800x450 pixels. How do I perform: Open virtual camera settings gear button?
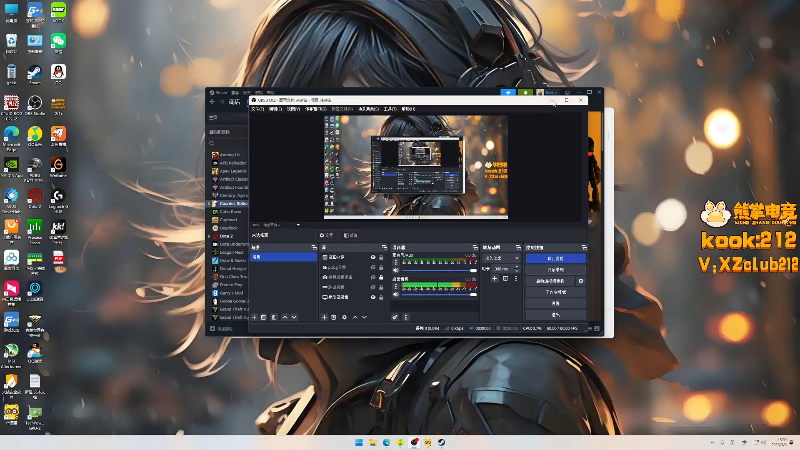pyautogui.click(x=581, y=281)
